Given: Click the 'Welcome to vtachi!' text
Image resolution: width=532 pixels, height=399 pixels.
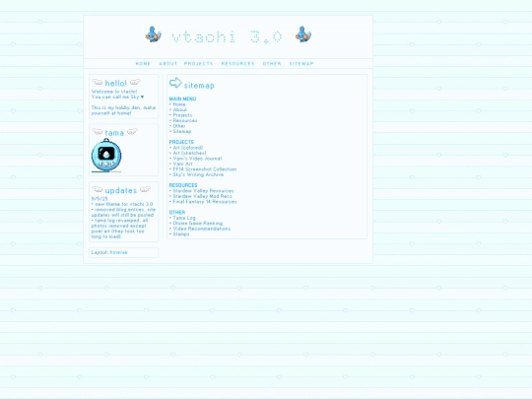Looking at the screenshot, I should (114, 92).
